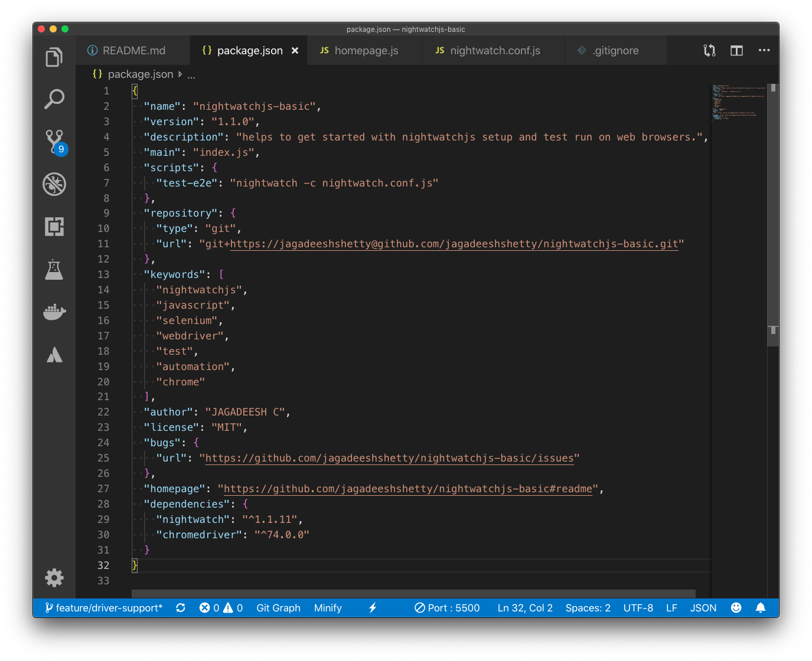This screenshot has width=812, height=661.
Task: Click the "description" key text
Action: click(184, 137)
